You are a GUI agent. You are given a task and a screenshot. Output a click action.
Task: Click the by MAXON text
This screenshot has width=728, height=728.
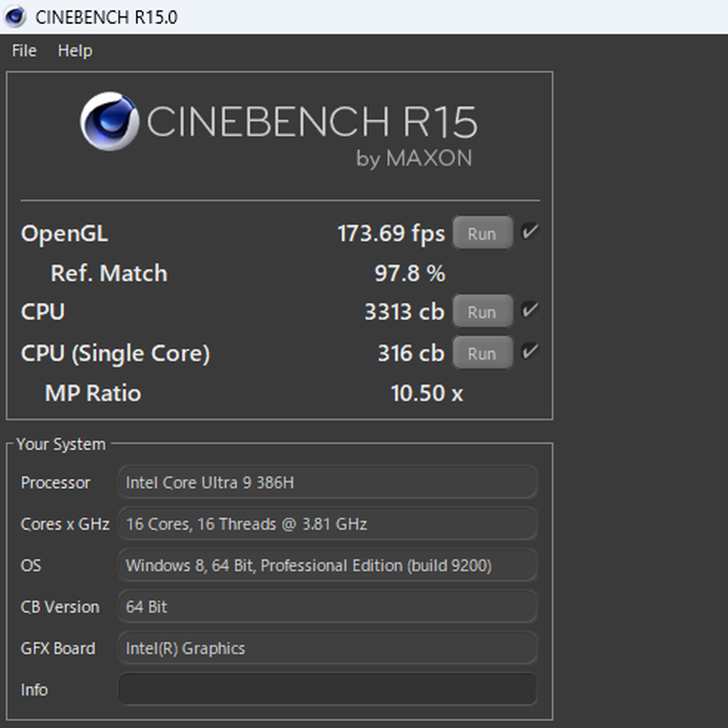tap(414, 159)
